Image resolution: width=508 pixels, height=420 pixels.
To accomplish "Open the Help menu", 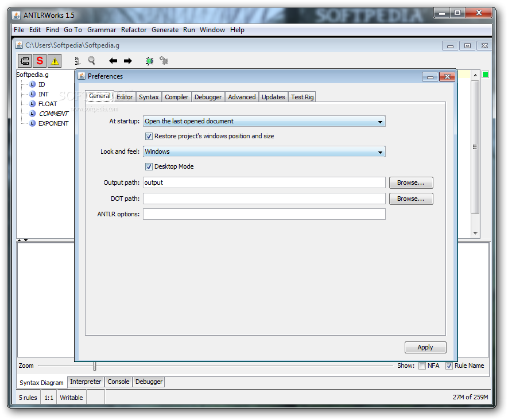I will (x=237, y=30).
